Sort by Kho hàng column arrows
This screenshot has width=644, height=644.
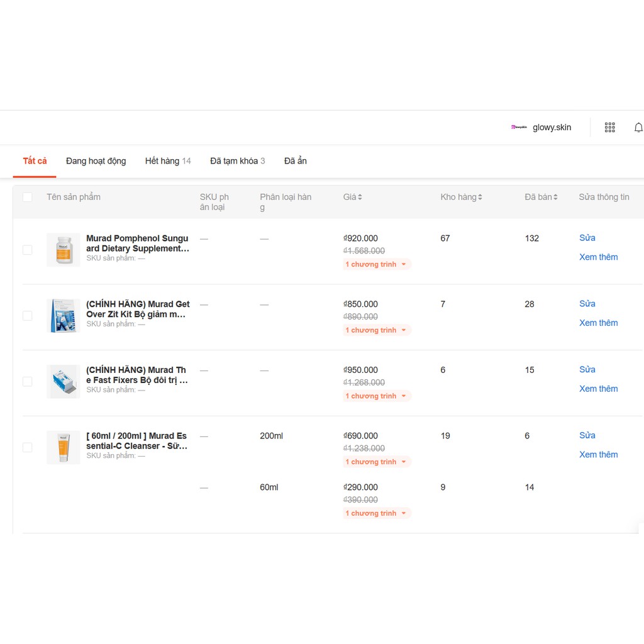[x=480, y=197]
